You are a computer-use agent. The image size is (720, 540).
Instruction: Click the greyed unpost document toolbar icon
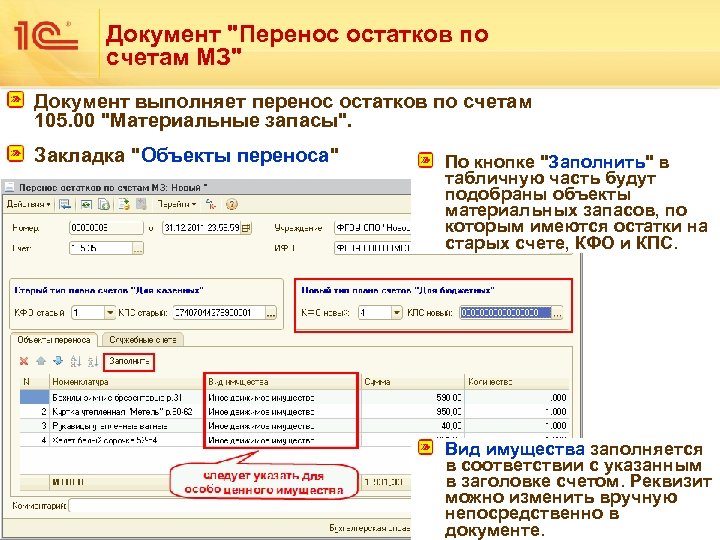141,204
